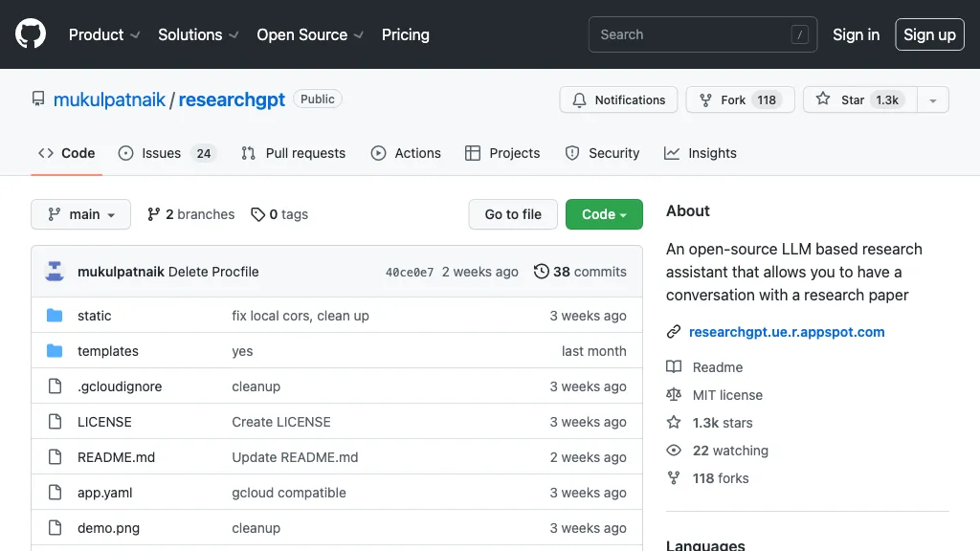
Task: Enable notifications for this repository
Action: (617, 99)
